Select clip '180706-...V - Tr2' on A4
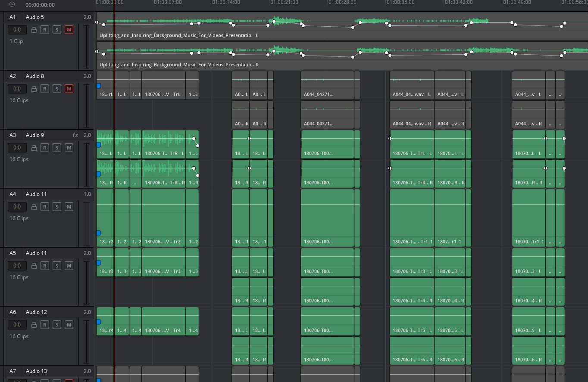The height and width of the screenshot is (382, 588). pyautogui.click(x=163, y=218)
